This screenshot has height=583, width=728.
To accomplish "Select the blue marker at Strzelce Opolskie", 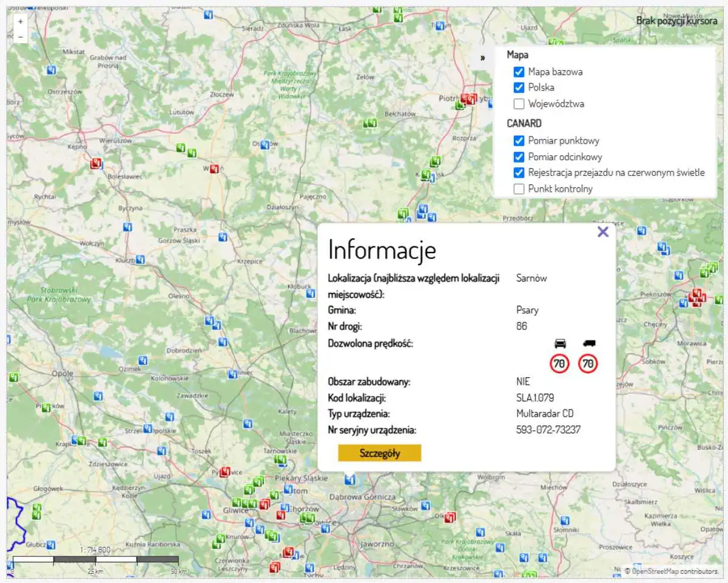I will tap(147, 429).
